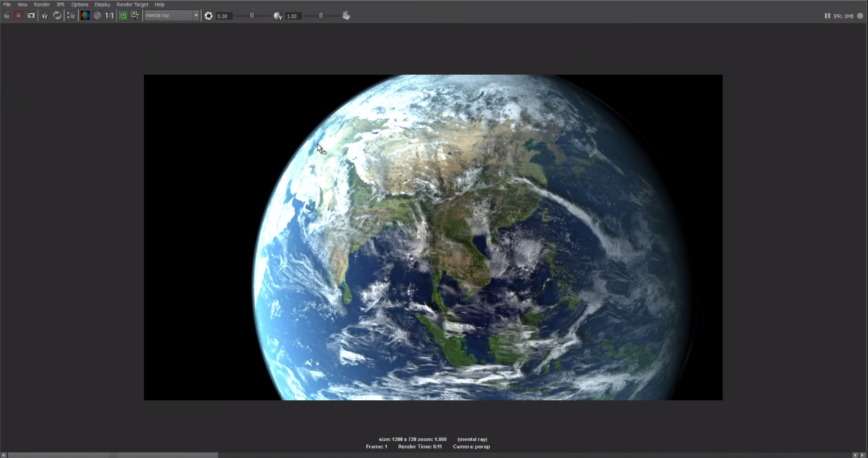
Task: Open the Options menu
Action: (79, 5)
